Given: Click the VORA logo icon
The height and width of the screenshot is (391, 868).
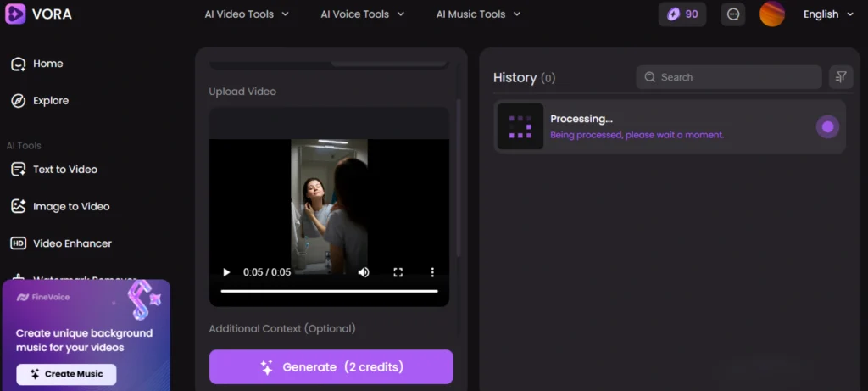Looking at the screenshot, I should (15, 14).
